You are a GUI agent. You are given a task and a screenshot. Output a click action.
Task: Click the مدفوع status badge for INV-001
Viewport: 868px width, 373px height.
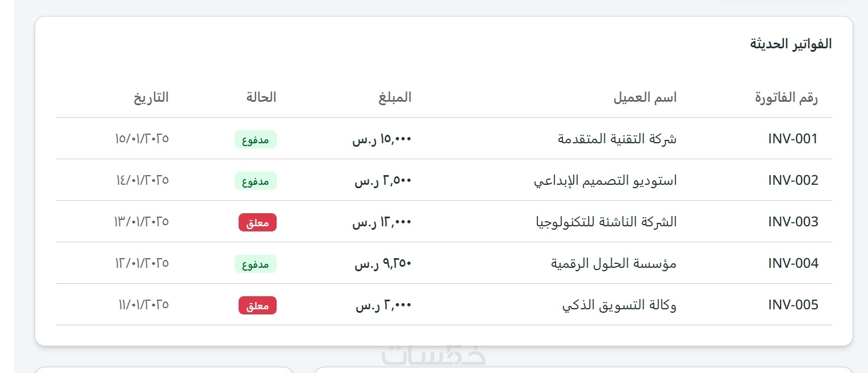pos(256,139)
